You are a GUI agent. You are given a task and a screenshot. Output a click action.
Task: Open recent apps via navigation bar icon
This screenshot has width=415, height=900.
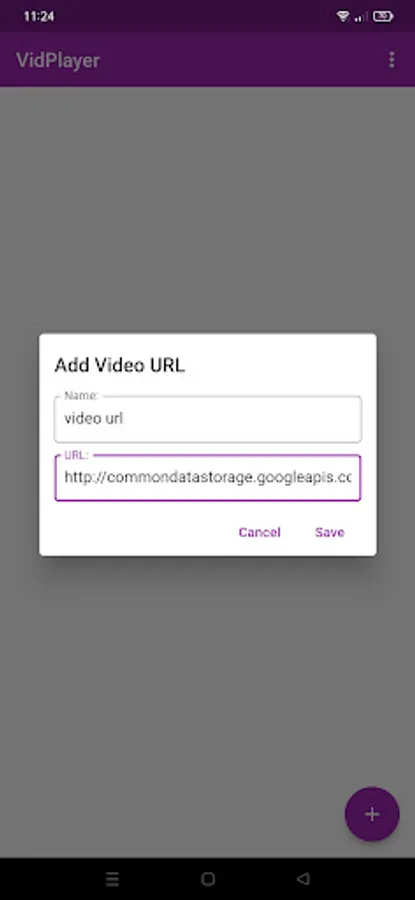point(113,878)
